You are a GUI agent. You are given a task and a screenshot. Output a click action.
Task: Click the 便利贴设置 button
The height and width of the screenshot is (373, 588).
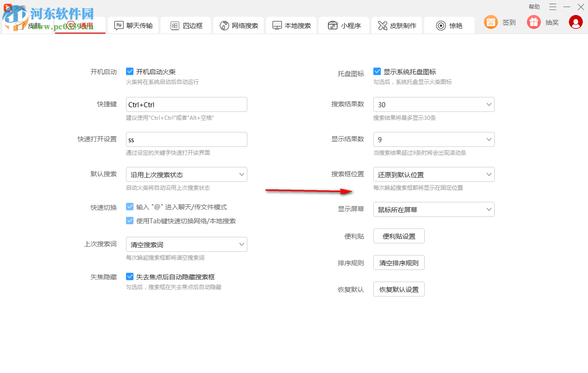pyautogui.click(x=399, y=236)
